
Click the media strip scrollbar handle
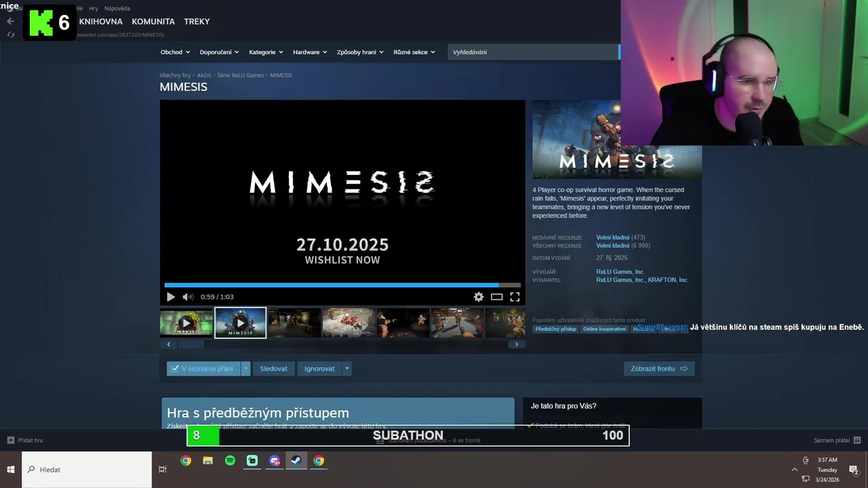[x=191, y=344]
